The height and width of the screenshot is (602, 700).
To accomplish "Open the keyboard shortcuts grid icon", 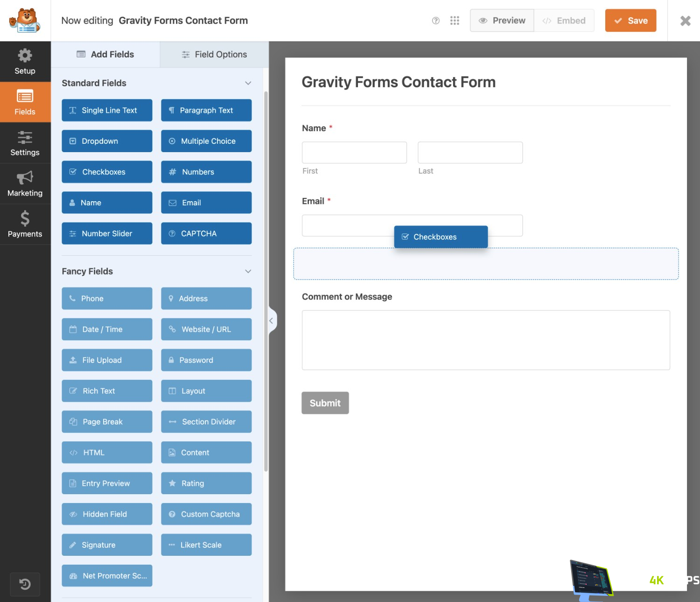I will tap(455, 21).
